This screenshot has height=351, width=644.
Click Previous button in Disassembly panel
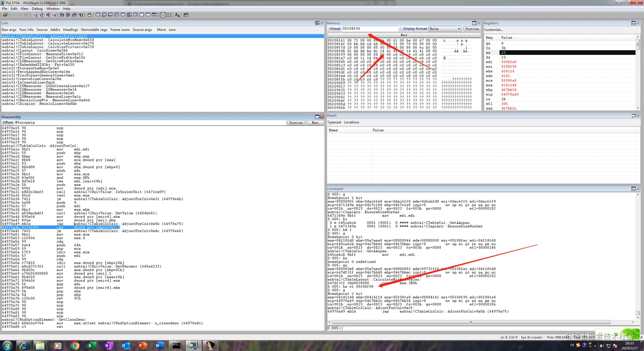click(296, 123)
